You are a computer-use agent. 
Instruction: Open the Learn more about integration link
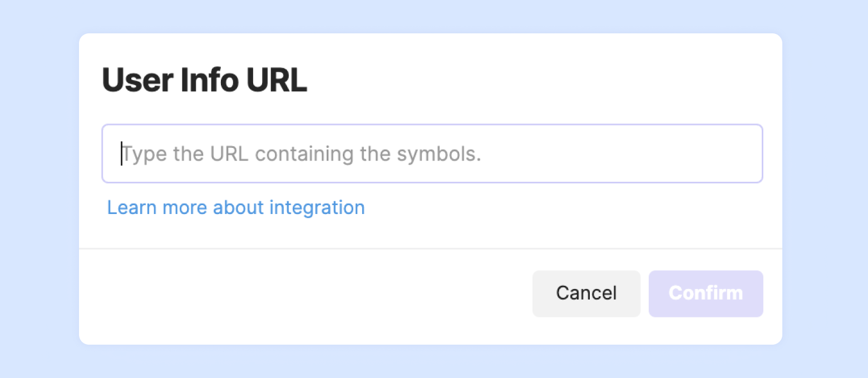pos(236,207)
